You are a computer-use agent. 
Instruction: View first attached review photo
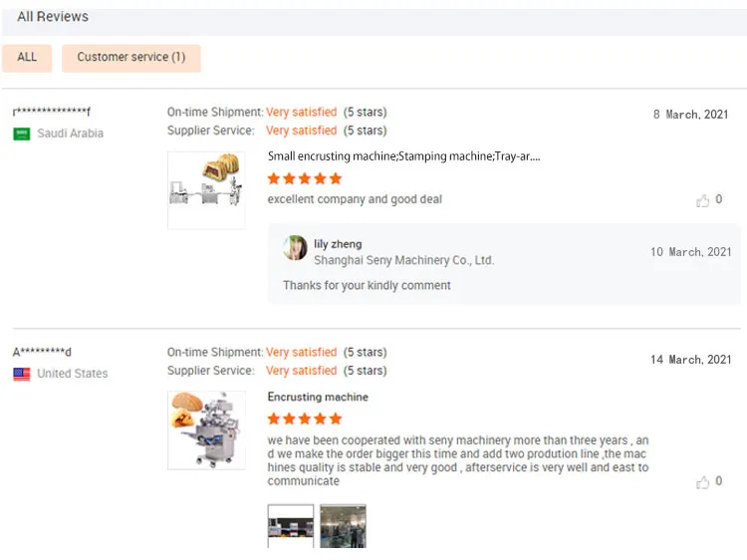click(x=291, y=525)
